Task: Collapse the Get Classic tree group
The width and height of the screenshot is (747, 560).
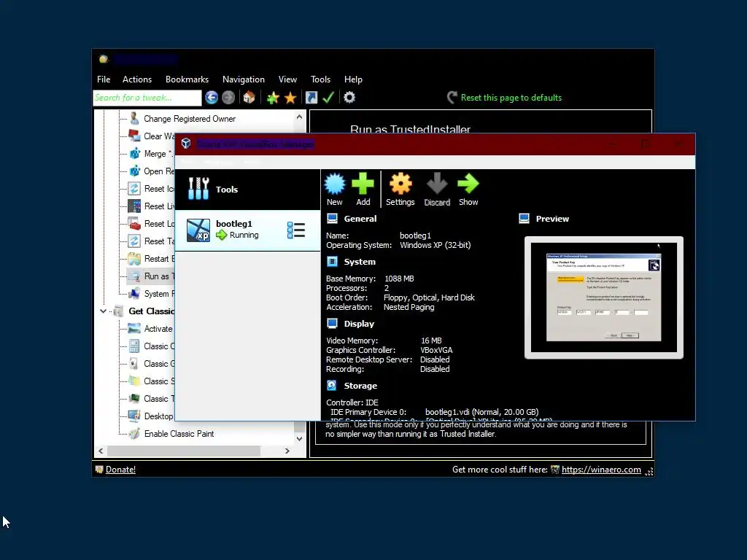Action: (x=103, y=311)
